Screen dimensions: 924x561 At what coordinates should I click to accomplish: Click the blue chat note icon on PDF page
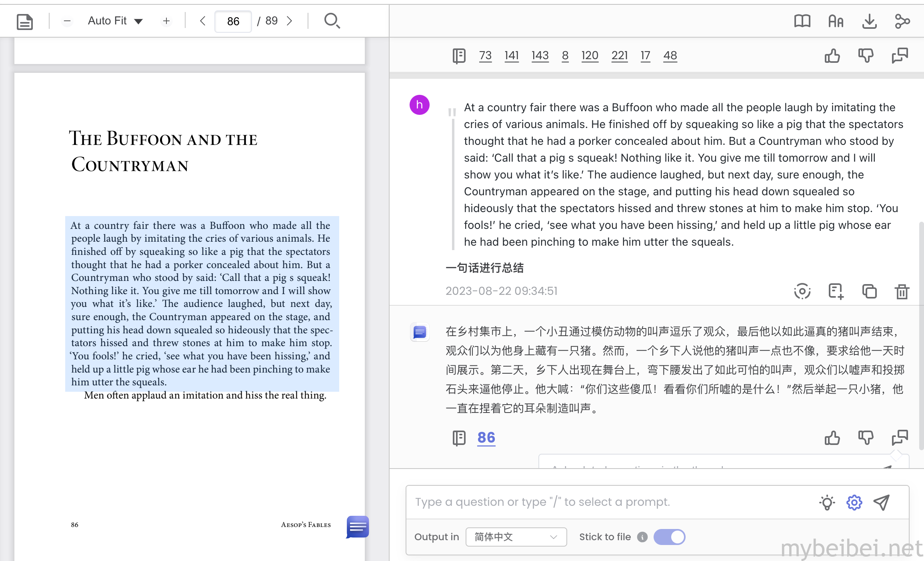point(358,527)
